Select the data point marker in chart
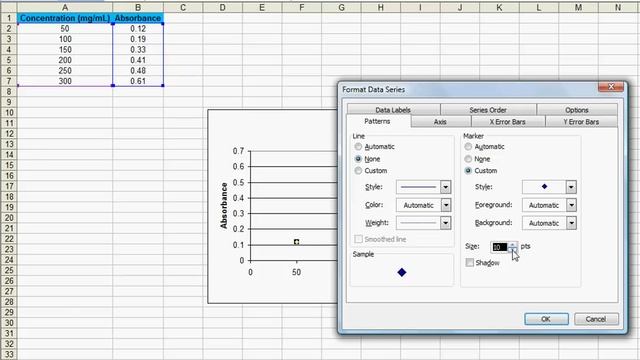 point(297,242)
